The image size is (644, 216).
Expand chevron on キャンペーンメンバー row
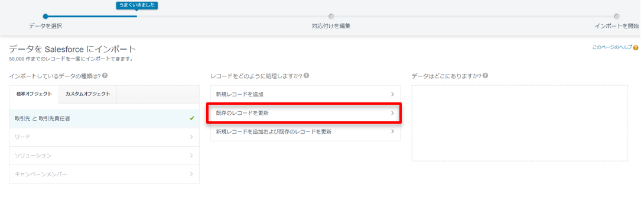point(192,174)
